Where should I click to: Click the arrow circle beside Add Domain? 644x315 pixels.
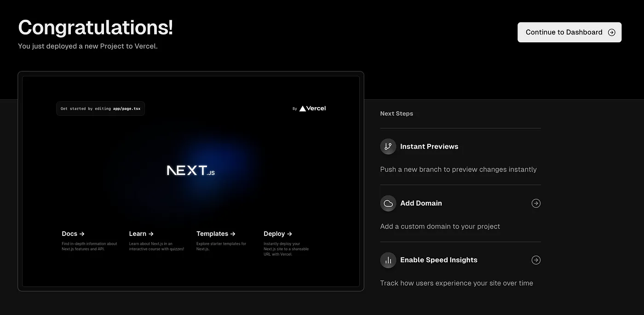(x=536, y=203)
